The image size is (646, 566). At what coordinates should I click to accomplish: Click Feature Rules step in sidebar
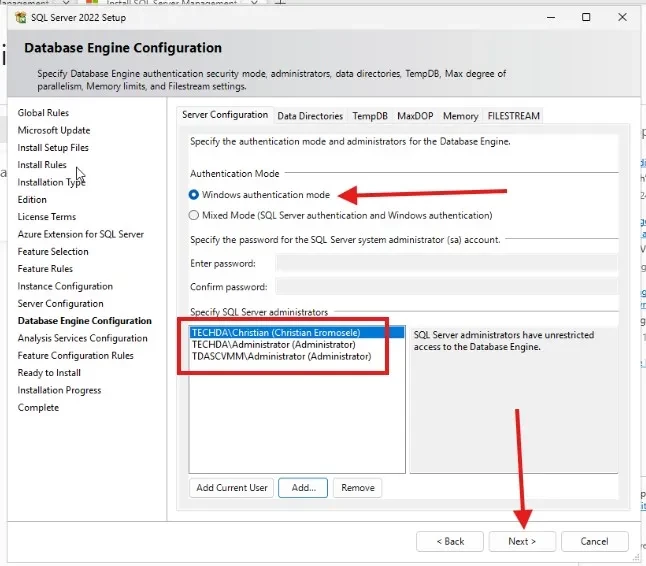pyautogui.click(x=45, y=269)
